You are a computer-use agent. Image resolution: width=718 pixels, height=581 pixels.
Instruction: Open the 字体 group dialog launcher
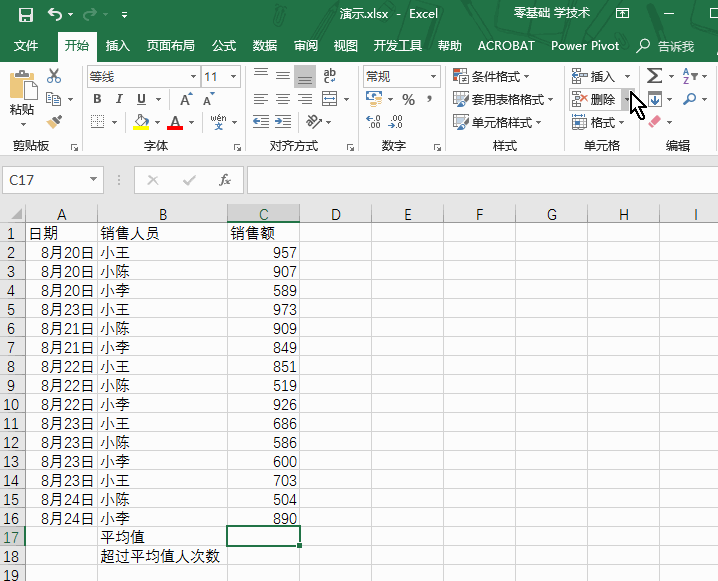(x=237, y=147)
